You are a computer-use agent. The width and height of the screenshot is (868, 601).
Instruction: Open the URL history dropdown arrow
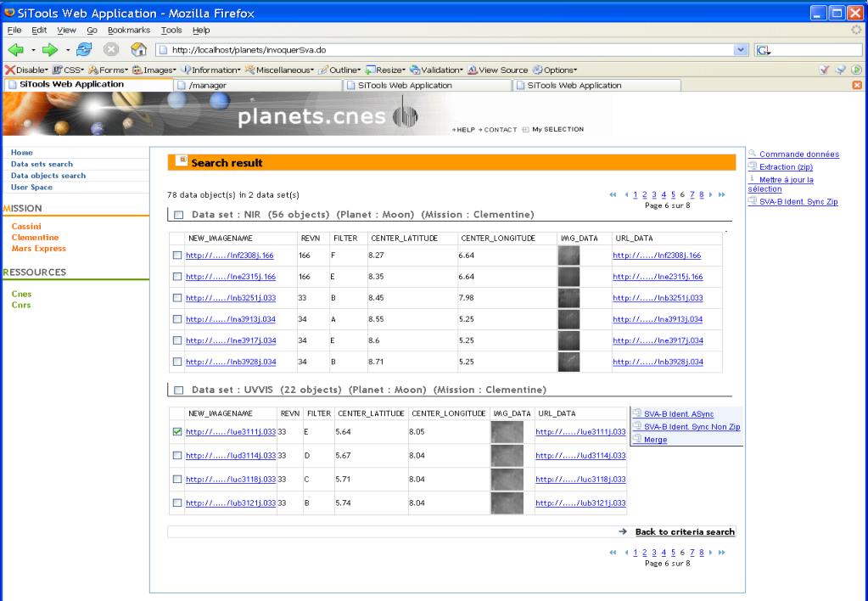pyautogui.click(x=741, y=50)
